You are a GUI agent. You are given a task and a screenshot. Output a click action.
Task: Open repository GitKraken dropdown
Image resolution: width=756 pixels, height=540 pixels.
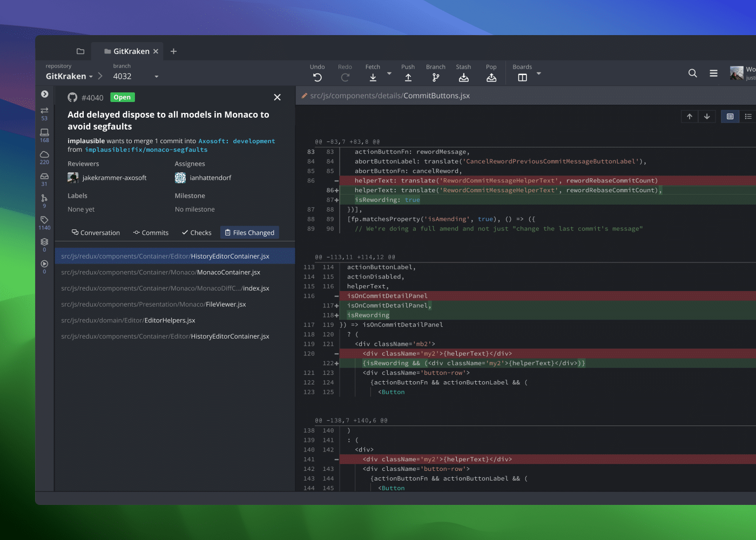click(x=70, y=76)
